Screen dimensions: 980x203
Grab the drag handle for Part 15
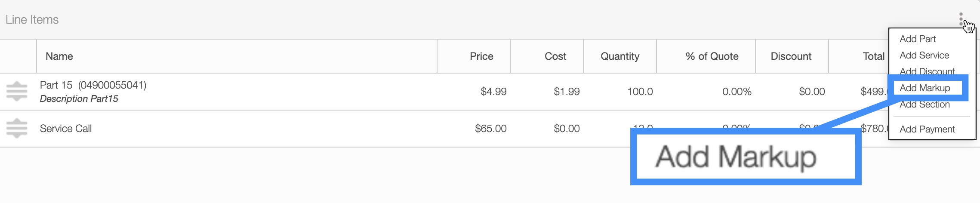[17, 91]
